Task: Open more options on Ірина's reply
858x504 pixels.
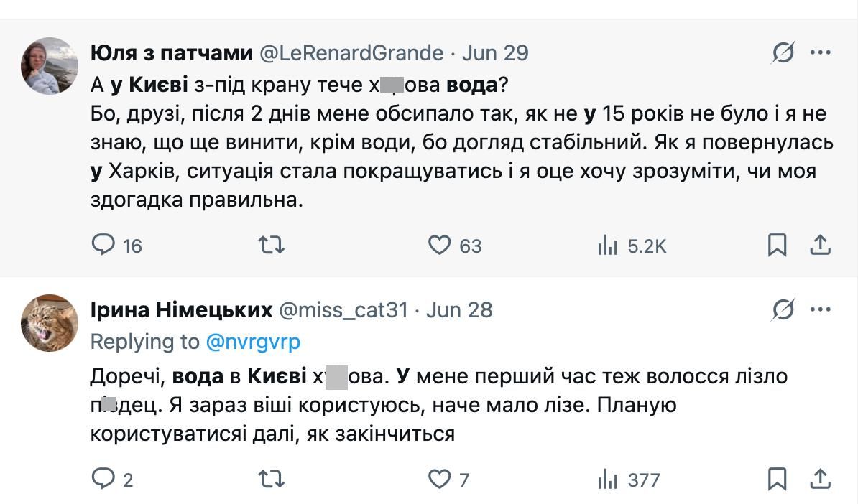Action: coord(820,309)
